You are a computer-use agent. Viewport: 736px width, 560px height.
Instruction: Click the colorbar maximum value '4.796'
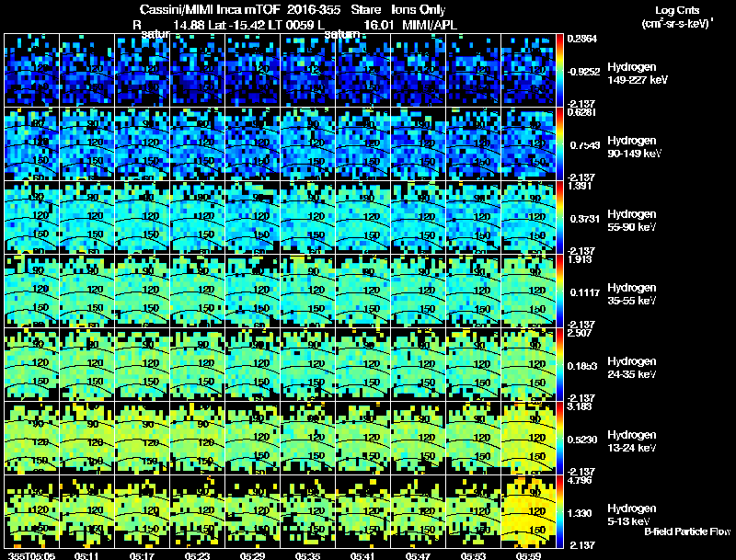click(x=580, y=481)
